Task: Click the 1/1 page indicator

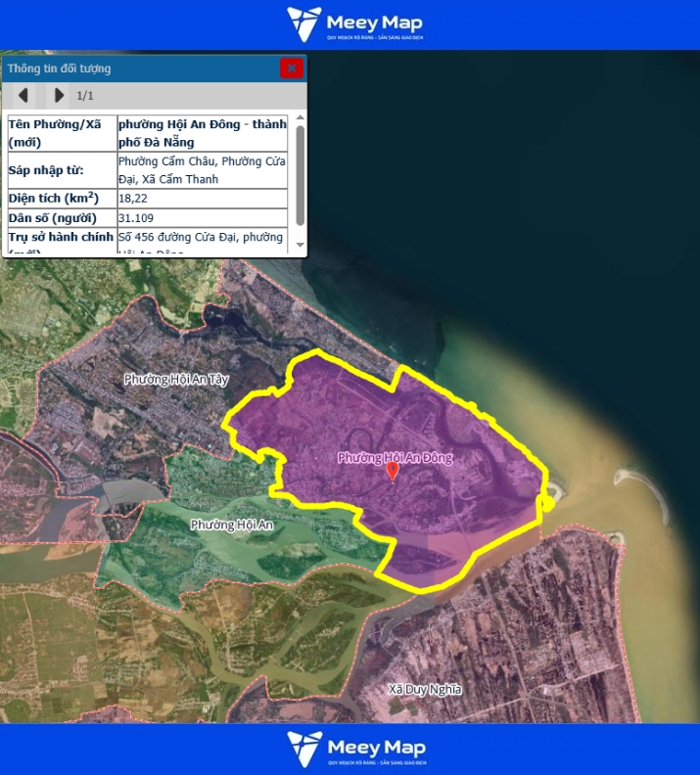Action: coord(85,95)
